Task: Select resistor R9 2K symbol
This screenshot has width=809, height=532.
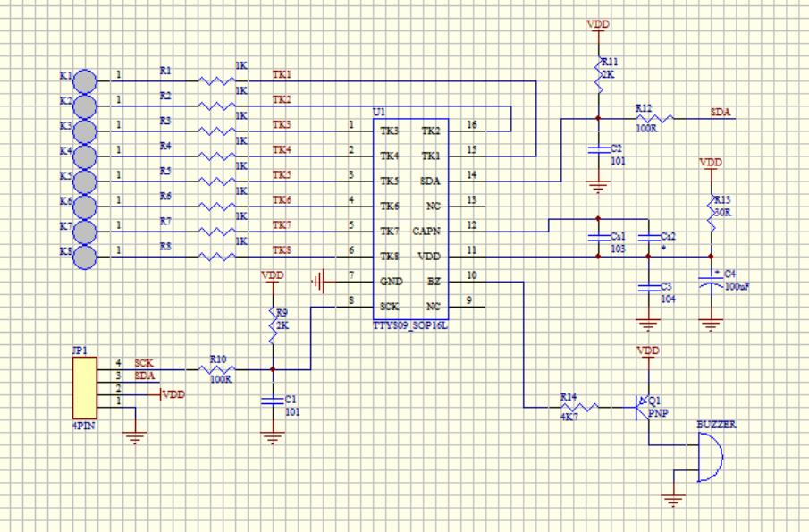Action: tap(273, 326)
